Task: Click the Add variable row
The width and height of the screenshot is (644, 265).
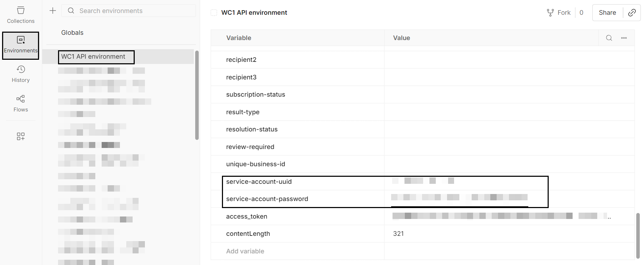Action: (x=245, y=251)
